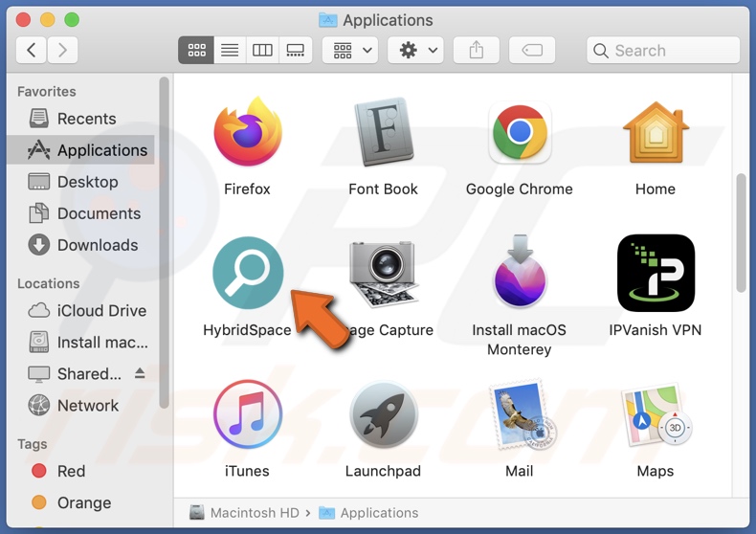Click the Google Chrome name label

520,189
